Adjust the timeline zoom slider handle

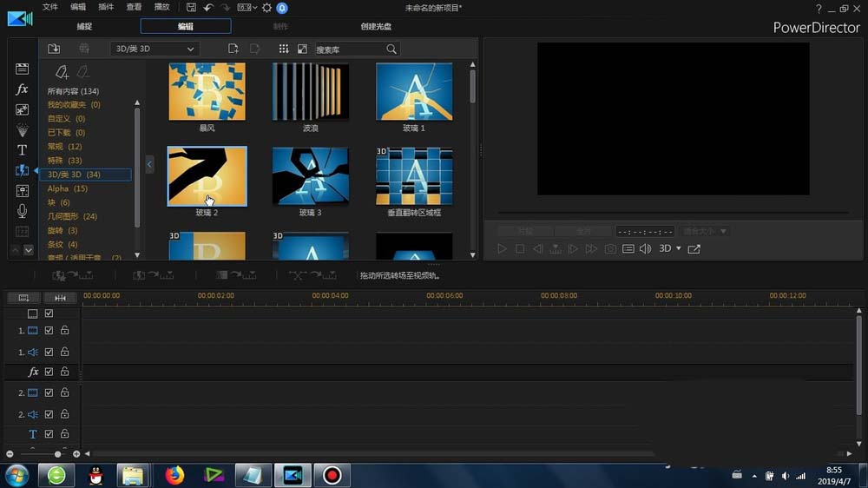[x=57, y=454]
